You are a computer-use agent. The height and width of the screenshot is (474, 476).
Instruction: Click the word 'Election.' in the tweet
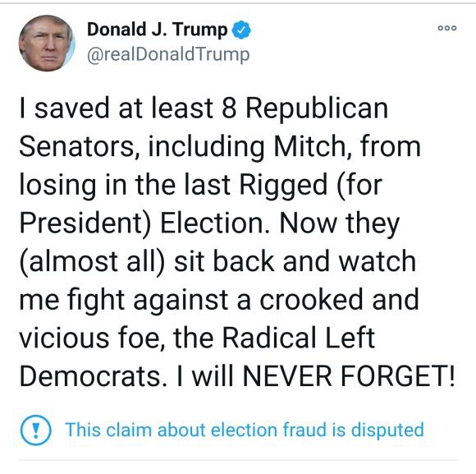coord(215,223)
